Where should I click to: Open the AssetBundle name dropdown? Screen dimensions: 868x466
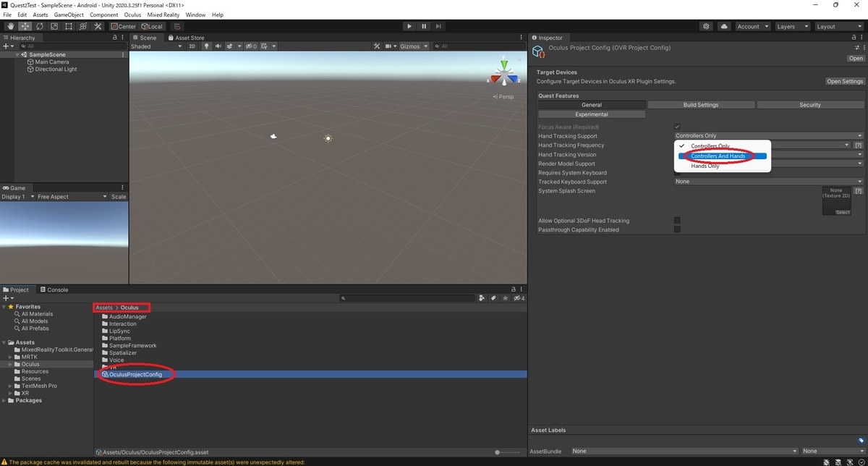(684, 451)
